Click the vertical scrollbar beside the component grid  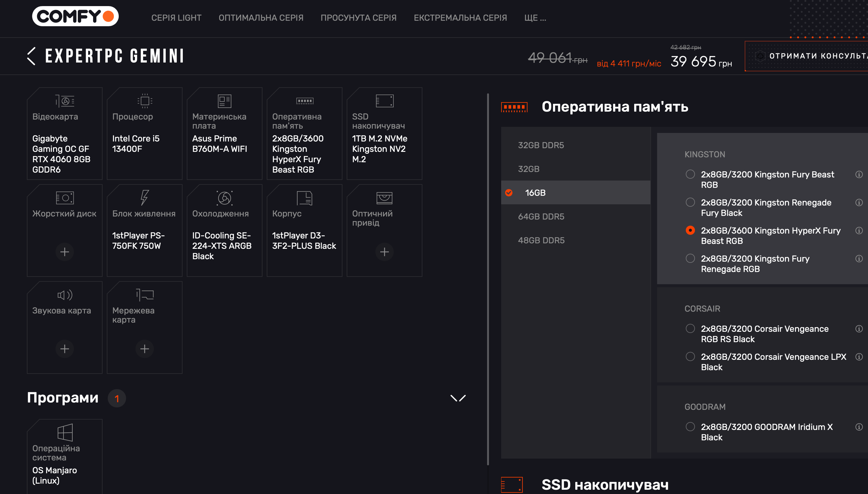tap(488, 279)
